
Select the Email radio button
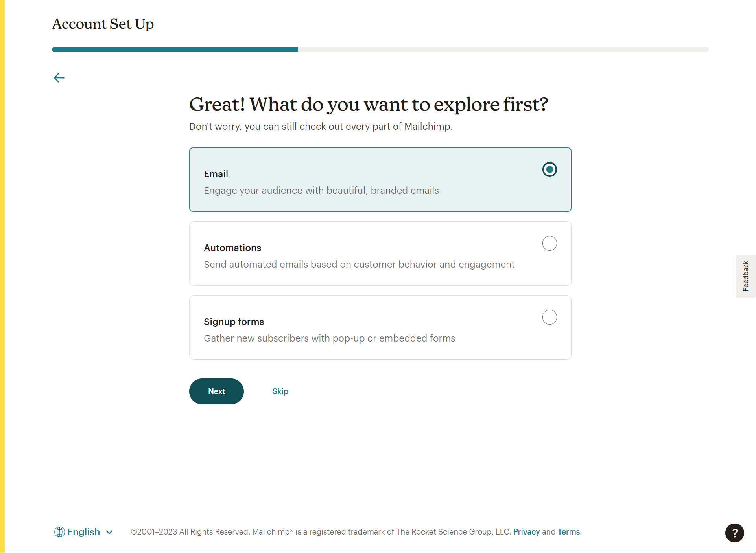coord(549,169)
